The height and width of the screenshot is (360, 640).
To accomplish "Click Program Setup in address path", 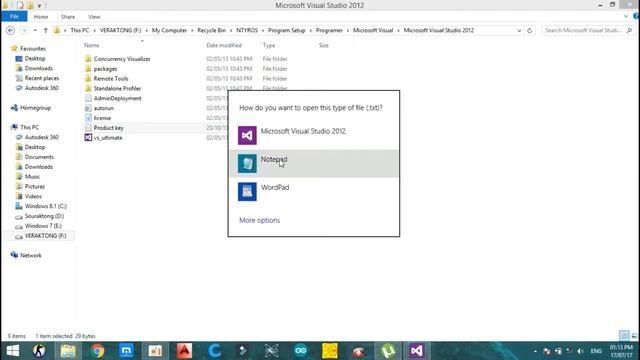I will (287, 31).
